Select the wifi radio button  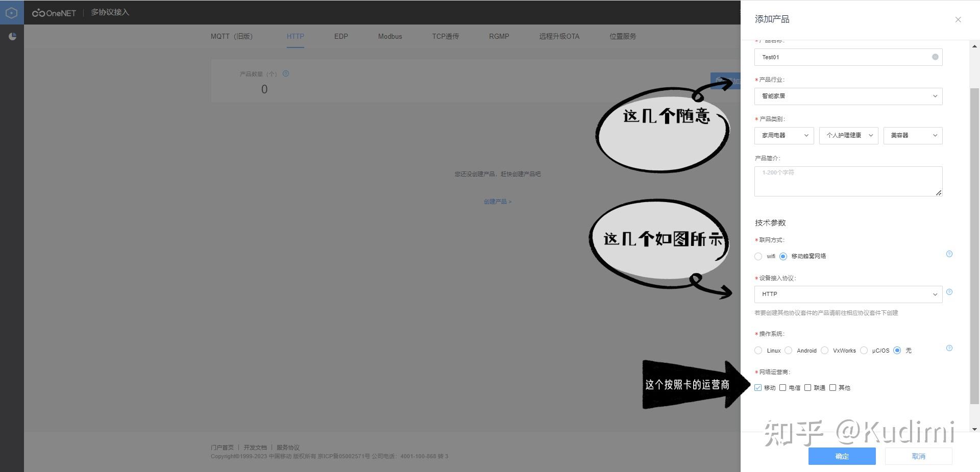coord(758,256)
